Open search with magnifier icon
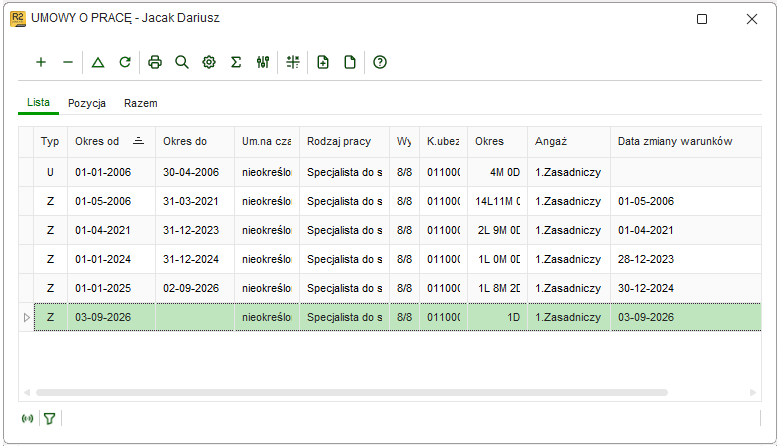 tap(182, 62)
